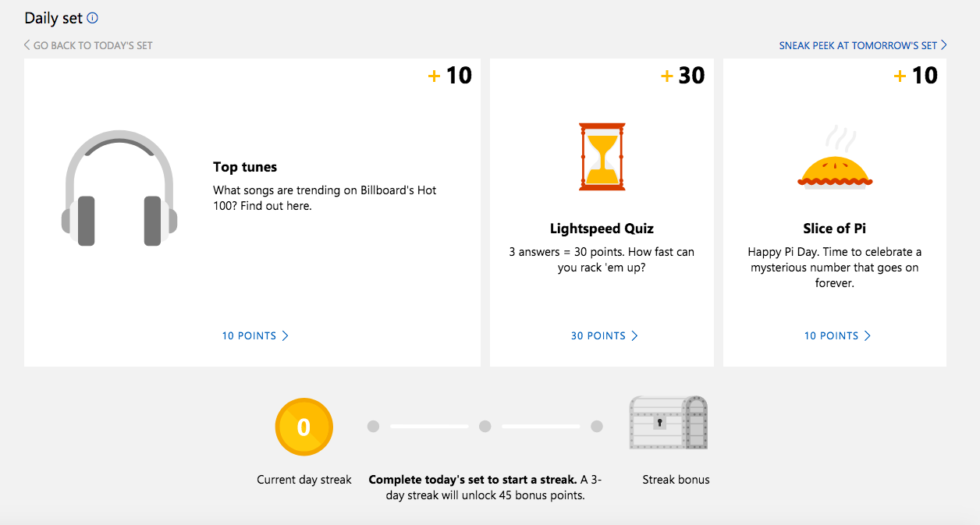Click the plus 10 badge on Slice of Pi

click(917, 76)
